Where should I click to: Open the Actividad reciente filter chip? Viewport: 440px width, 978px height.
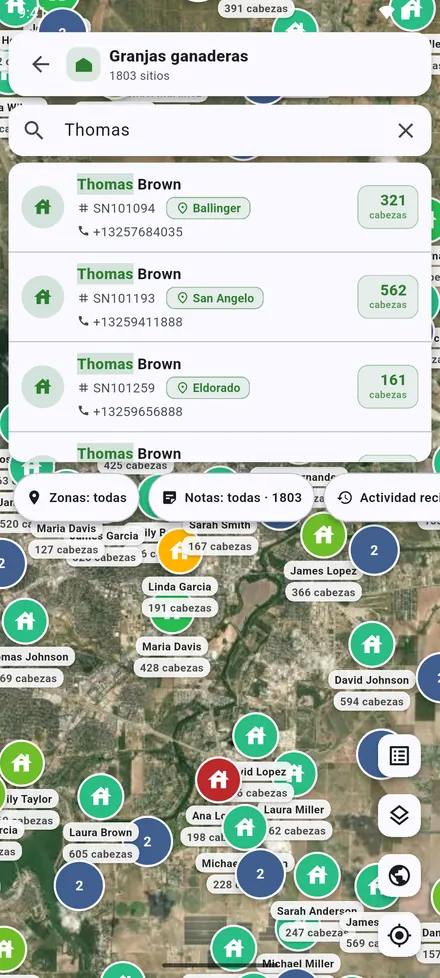383,498
